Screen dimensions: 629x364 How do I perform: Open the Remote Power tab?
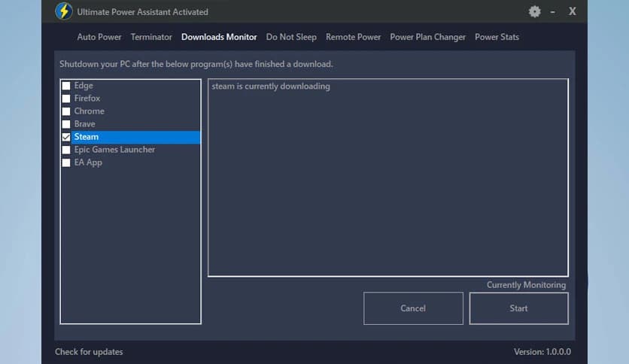[353, 37]
